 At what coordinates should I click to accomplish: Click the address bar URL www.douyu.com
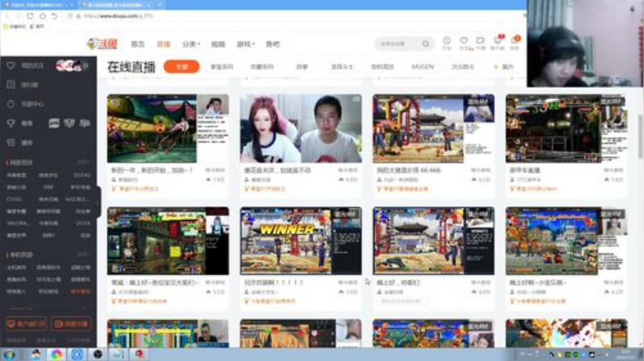(119, 16)
